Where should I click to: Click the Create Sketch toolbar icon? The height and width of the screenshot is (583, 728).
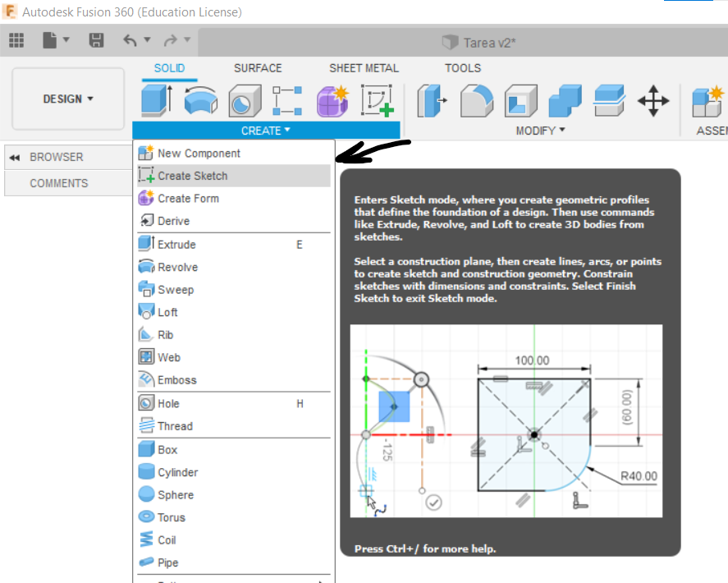coord(378,100)
